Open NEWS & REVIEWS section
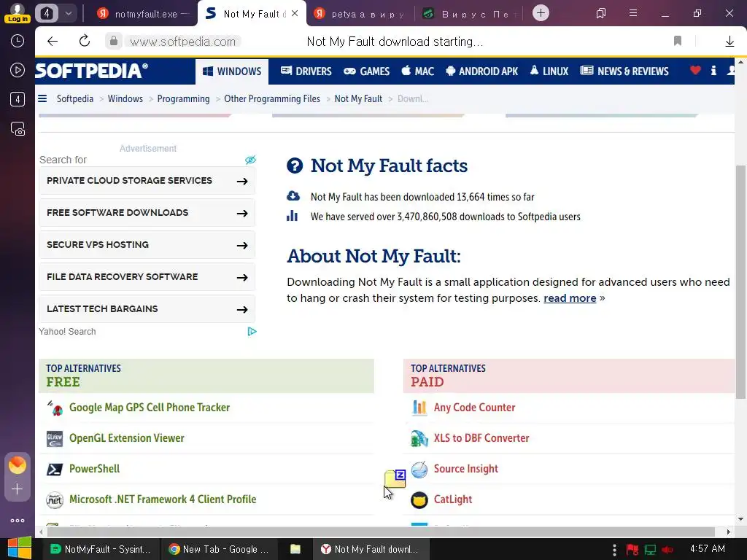The image size is (747, 560). [624, 71]
